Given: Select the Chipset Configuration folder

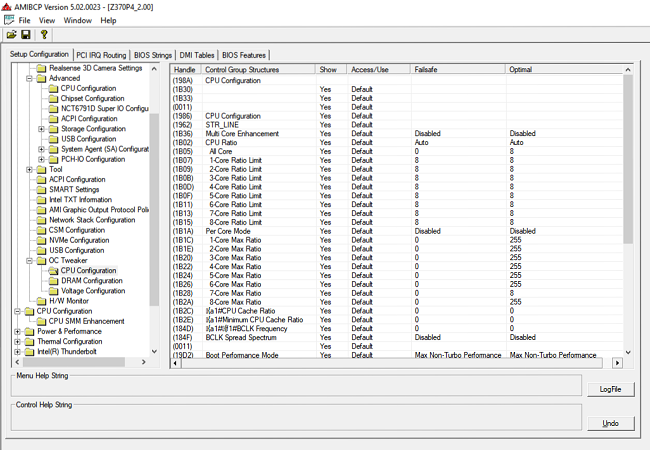Looking at the screenshot, I should click(x=92, y=98).
